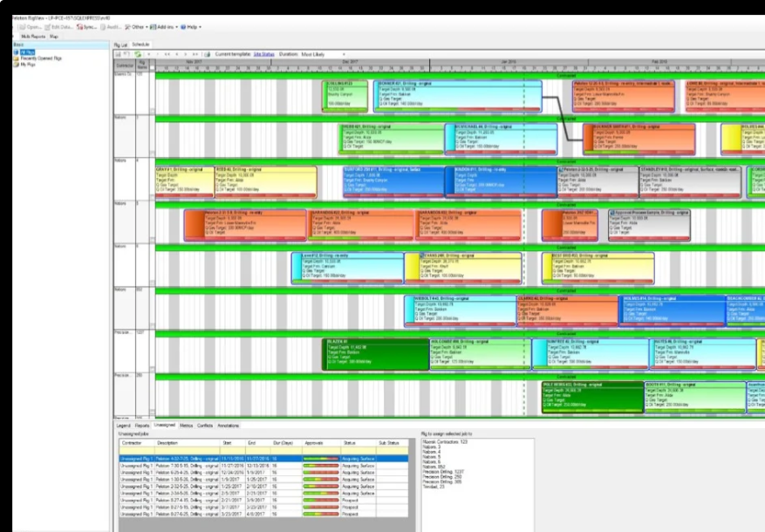Click the save icon on the Schedule toolbar

(118, 54)
